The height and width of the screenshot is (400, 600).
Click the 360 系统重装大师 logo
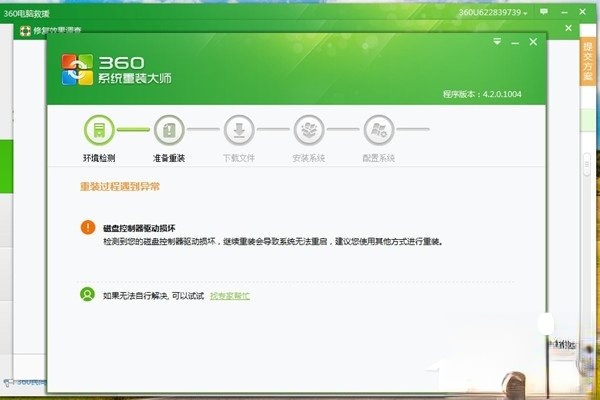pyautogui.click(x=116, y=70)
